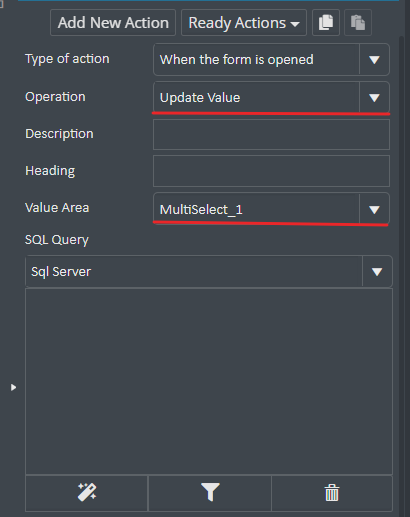Open Type of action dropdown arrow
The image size is (410, 517).
(x=374, y=60)
